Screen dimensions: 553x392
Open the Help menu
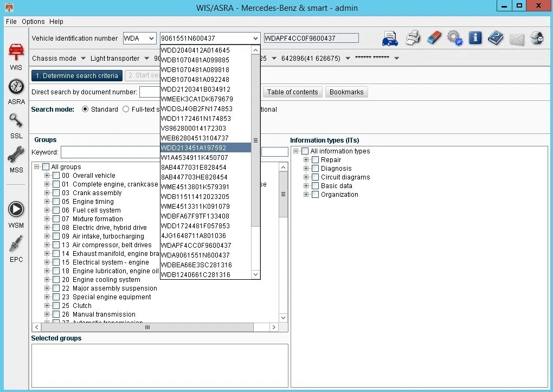[56, 22]
